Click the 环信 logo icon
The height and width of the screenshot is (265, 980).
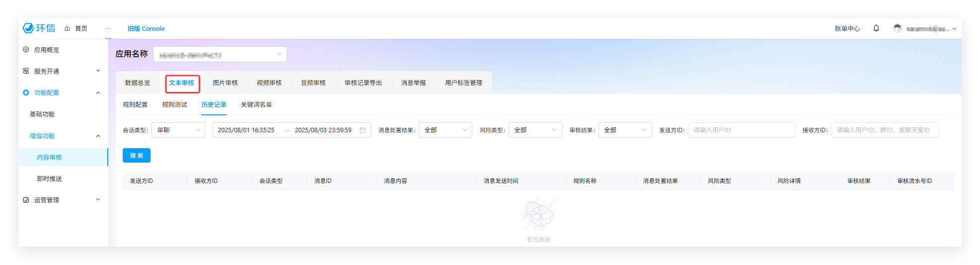[28, 28]
